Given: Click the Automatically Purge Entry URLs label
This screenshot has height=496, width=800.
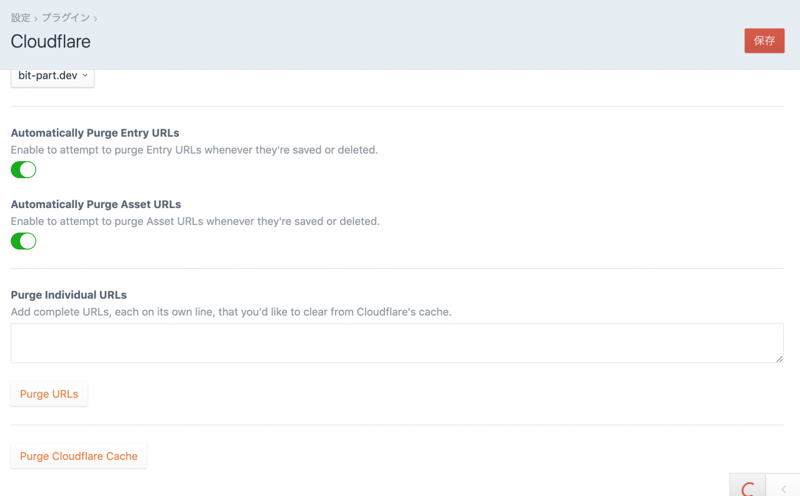Looking at the screenshot, I should point(95,133).
